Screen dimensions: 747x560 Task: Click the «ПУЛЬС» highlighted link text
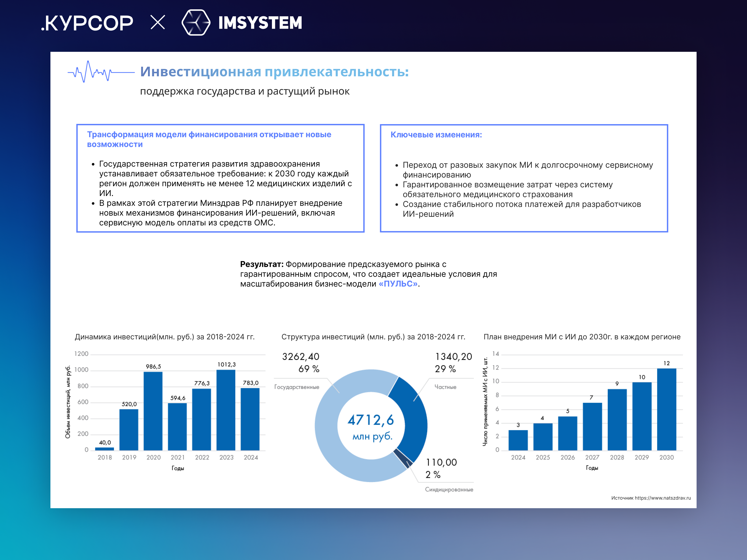pos(398,284)
